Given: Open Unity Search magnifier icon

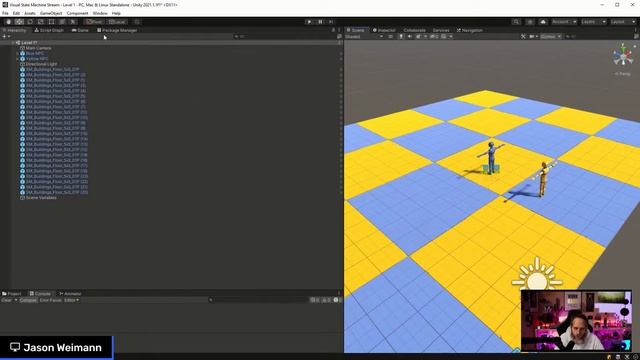Looking at the screenshot, I should coord(516,22).
